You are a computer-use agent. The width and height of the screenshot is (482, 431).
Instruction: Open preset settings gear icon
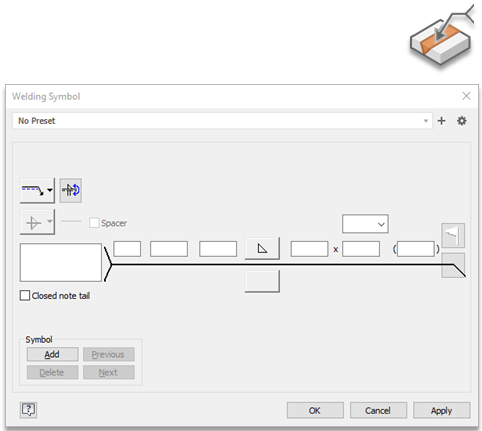click(x=462, y=121)
